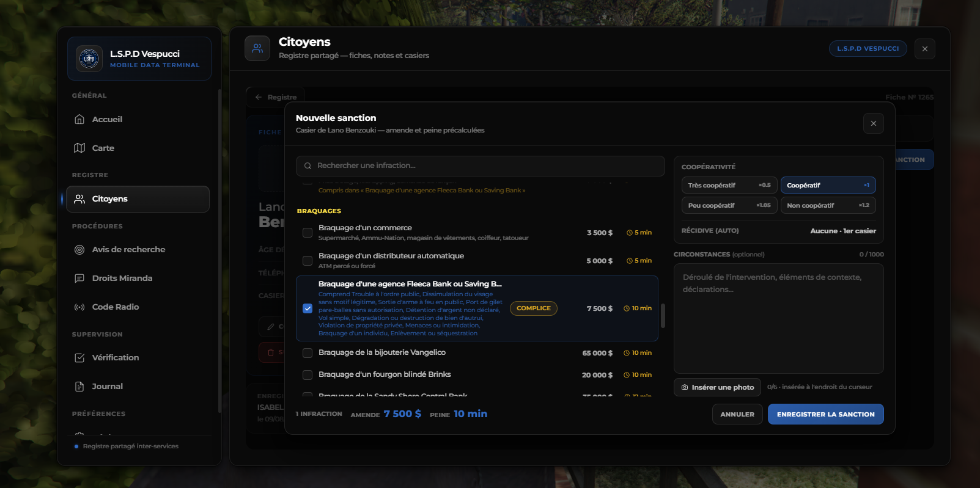Open the Carte map icon
980x488 pixels.
[79, 148]
